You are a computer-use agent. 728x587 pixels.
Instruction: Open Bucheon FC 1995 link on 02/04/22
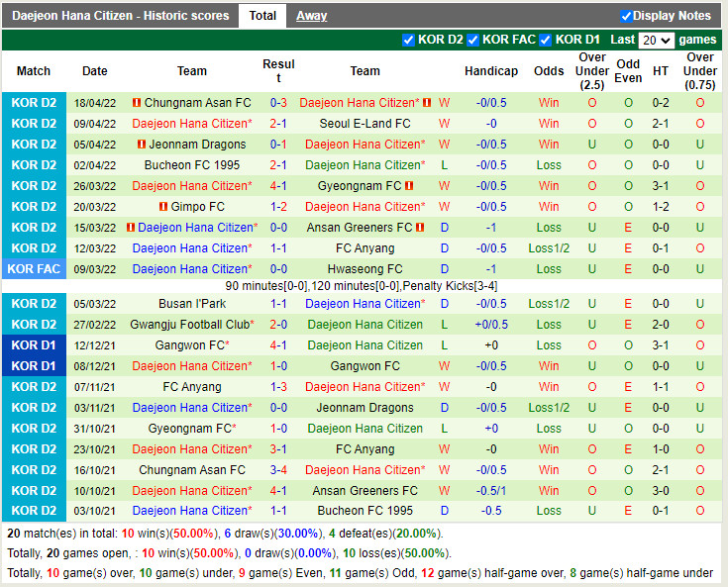pos(192,165)
